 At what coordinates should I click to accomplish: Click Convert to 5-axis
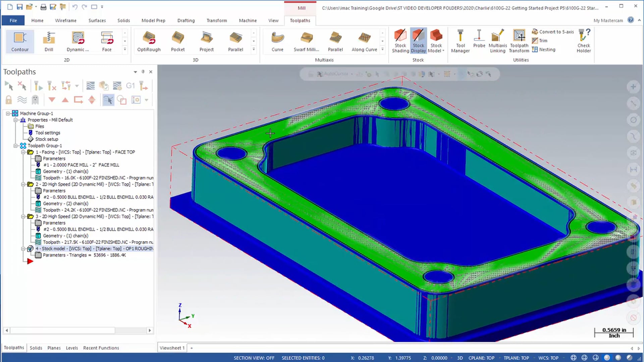[x=553, y=32]
